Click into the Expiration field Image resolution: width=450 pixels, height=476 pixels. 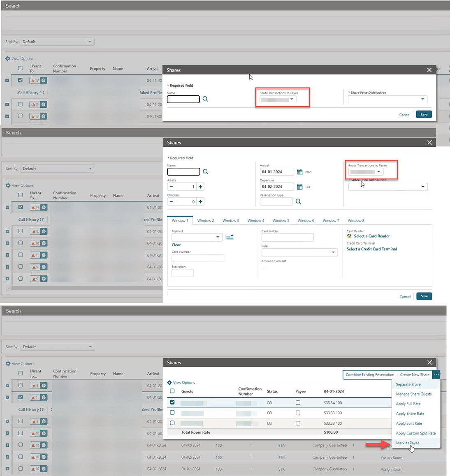pos(182,273)
